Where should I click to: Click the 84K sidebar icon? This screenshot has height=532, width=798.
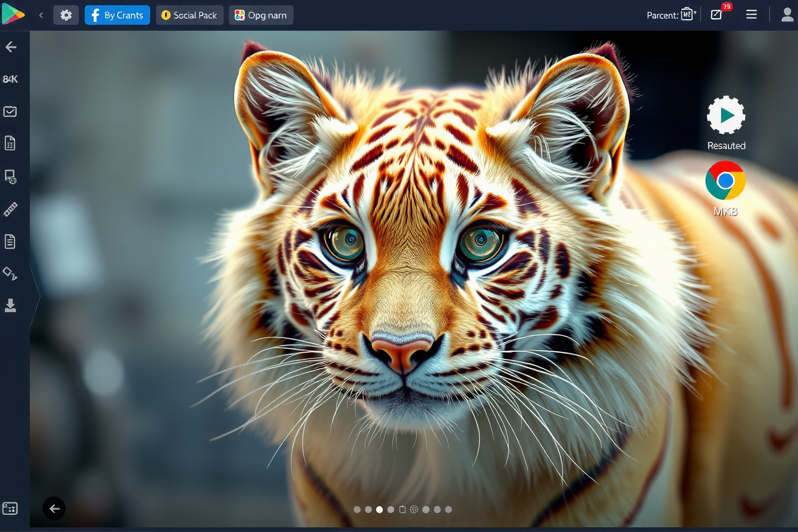(x=10, y=79)
